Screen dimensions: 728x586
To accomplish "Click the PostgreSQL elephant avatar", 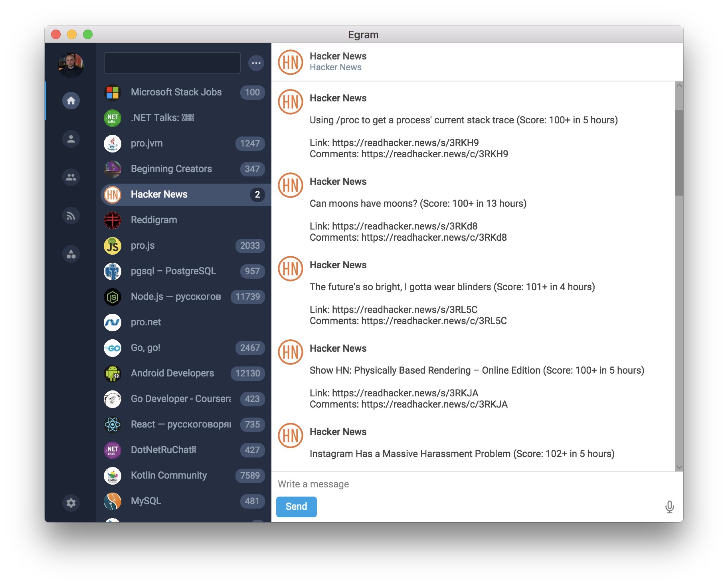I will pyautogui.click(x=113, y=271).
